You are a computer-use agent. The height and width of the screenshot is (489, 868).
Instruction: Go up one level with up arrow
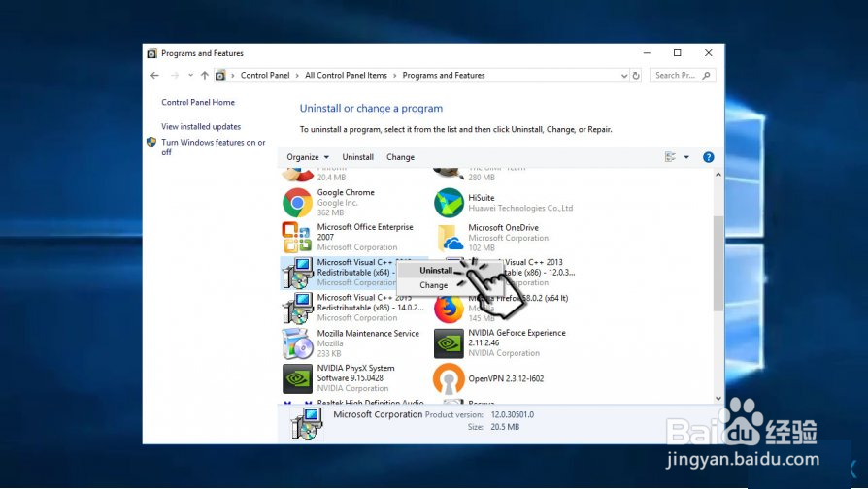[204, 76]
